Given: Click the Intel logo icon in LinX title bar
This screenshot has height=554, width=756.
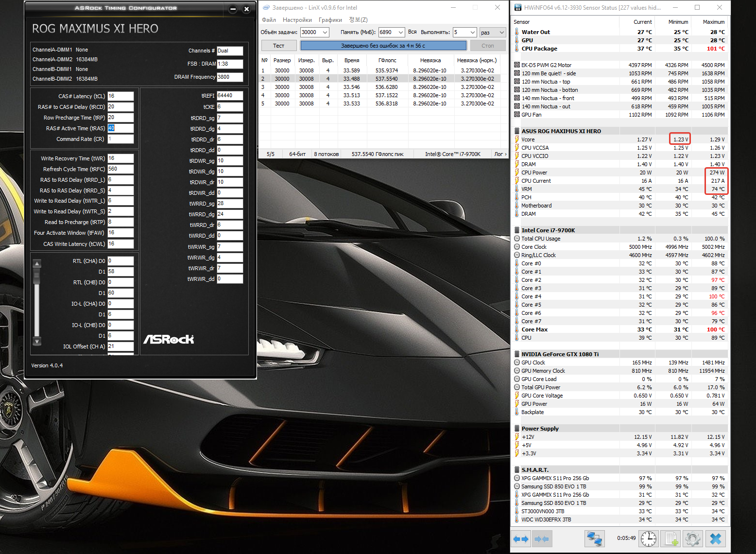Looking at the screenshot, I should pos(266,8).
